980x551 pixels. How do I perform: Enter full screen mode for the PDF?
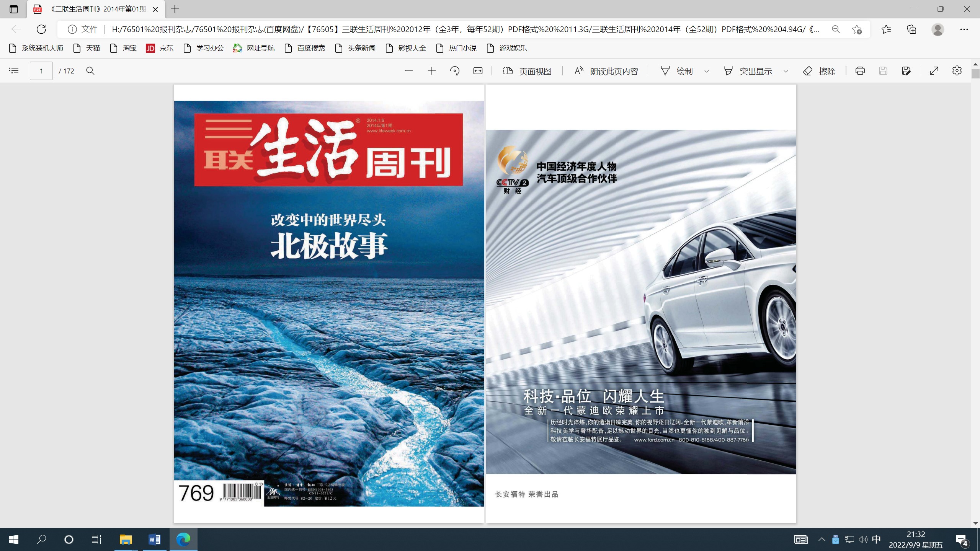(934, 71)
